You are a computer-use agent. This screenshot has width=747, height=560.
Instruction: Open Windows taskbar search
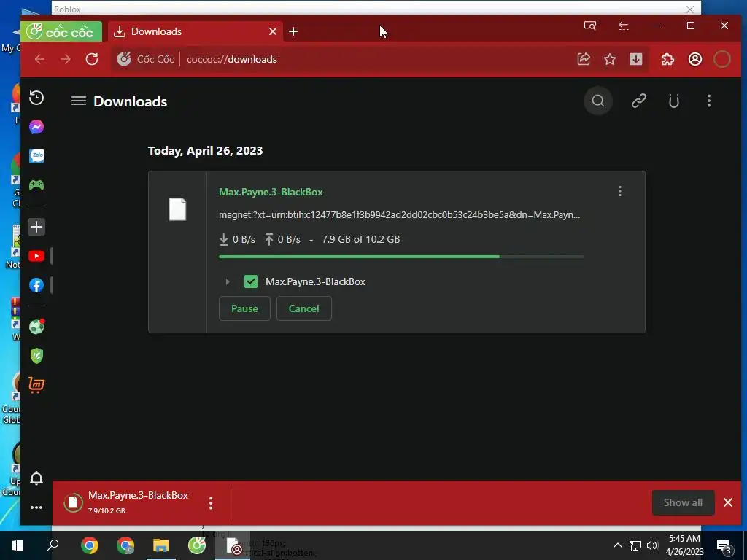pyautogui.click(x=53, y=545)
